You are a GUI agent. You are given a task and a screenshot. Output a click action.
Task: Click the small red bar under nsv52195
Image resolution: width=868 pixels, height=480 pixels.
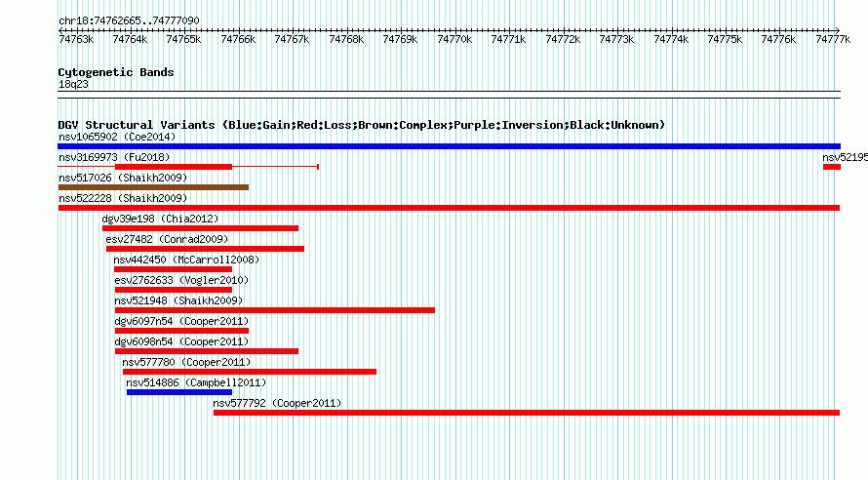pos(832,167)
